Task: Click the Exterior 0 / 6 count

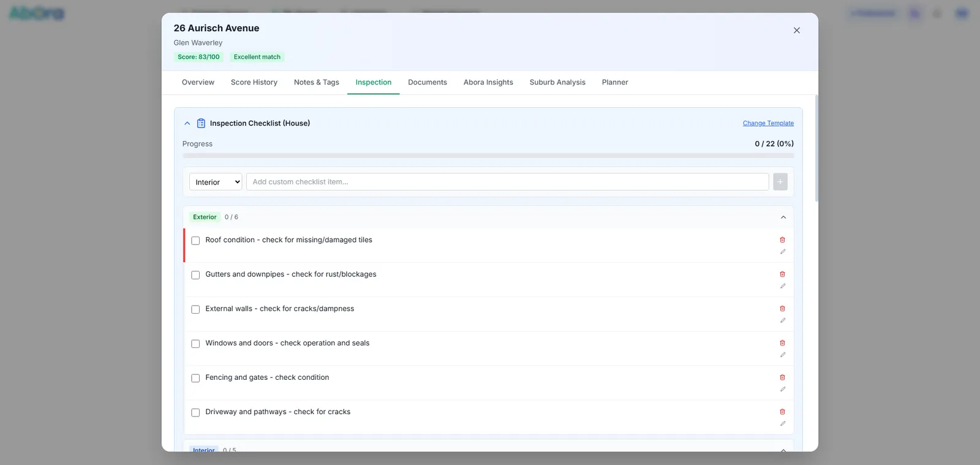Action: point(232,217)
